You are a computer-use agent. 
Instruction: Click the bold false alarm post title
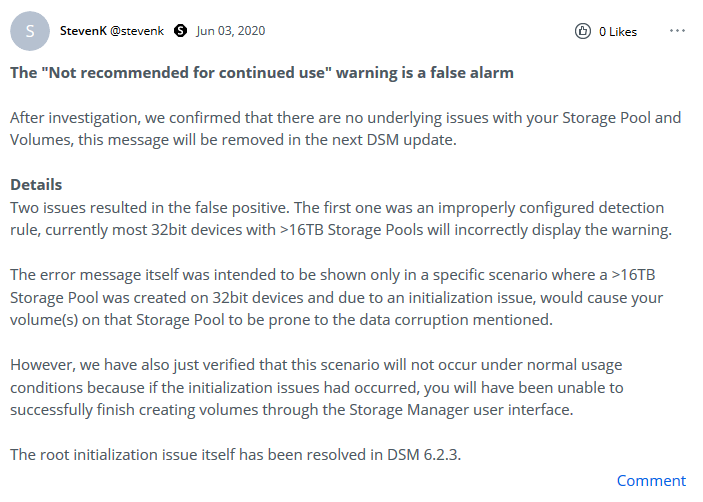point(262,73)
